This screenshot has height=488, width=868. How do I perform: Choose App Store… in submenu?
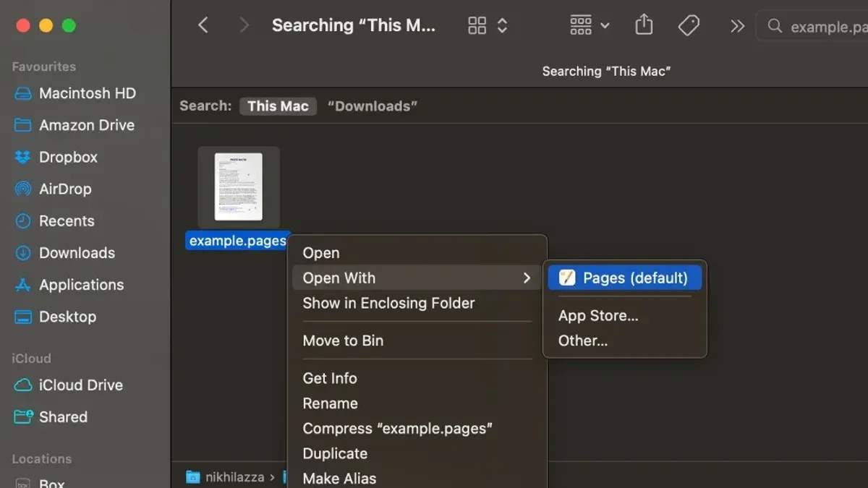624,315
